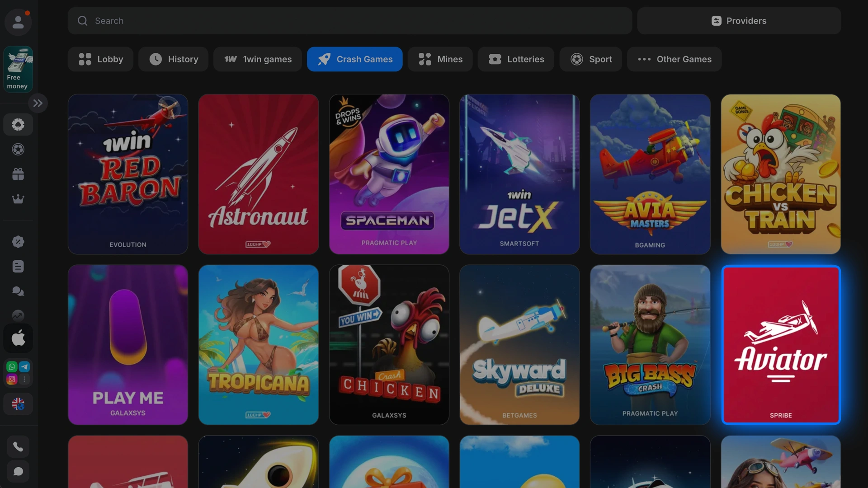Open the user profile icon
The width and height of the screenshot is (868, 488).
(x=18, y=22)
